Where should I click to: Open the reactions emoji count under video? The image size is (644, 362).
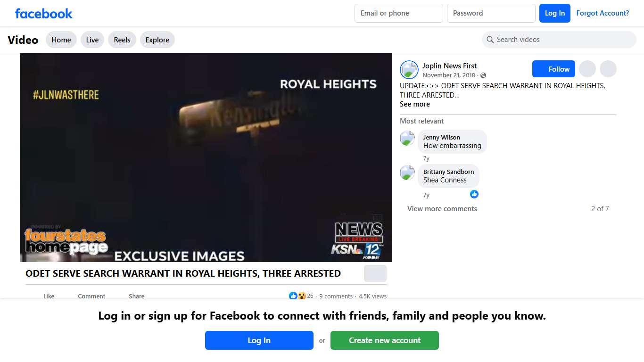(x=301, y=296)
